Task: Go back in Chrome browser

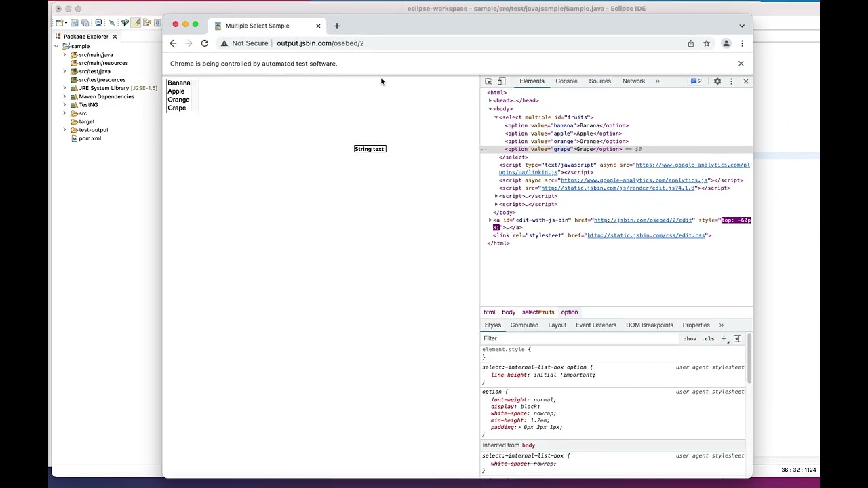Action: (x=173, y=43)
